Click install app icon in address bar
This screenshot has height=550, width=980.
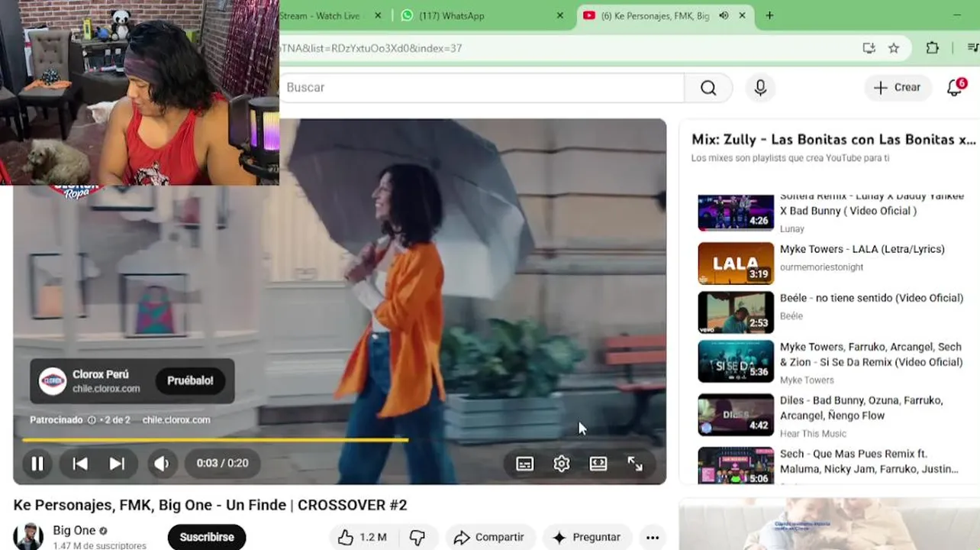(869, 48)
